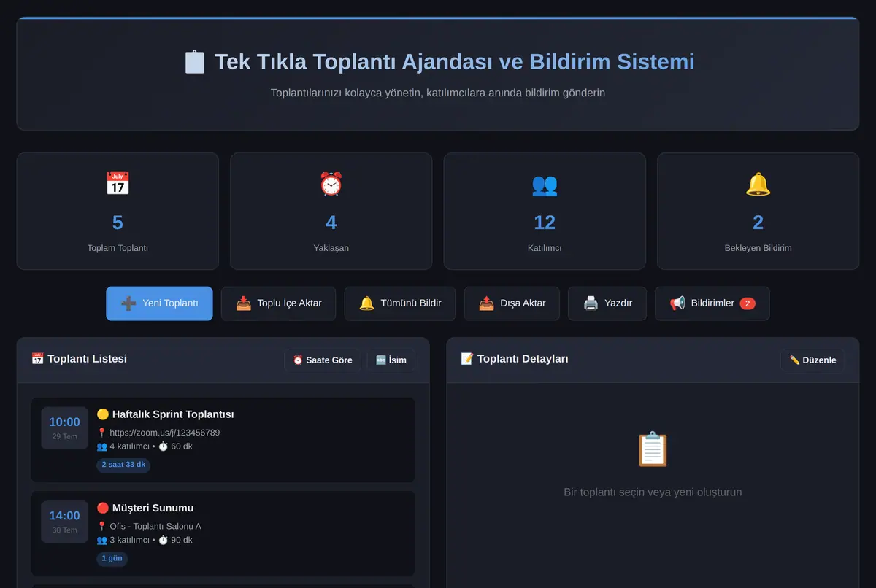Select the Müşteri Sunumu meeting
The height and width of the screenshot is (588, 876).
pos(223,534)
